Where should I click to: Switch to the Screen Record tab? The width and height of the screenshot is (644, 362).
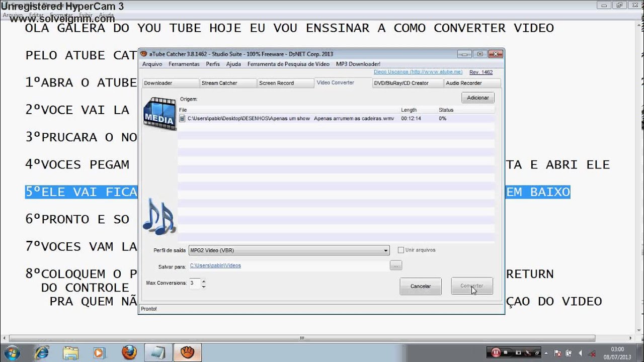285,83
